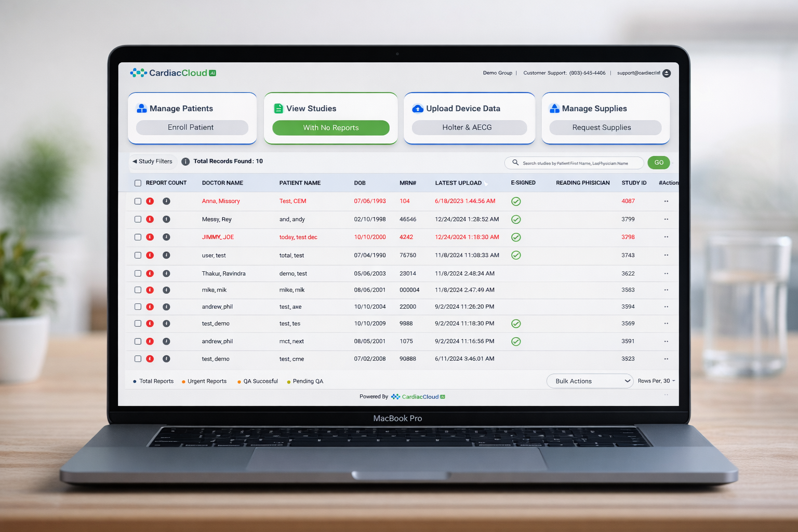Select checkbox for patient mct, next
This screenshot has width=798, height=532.
tap(138, 341)
